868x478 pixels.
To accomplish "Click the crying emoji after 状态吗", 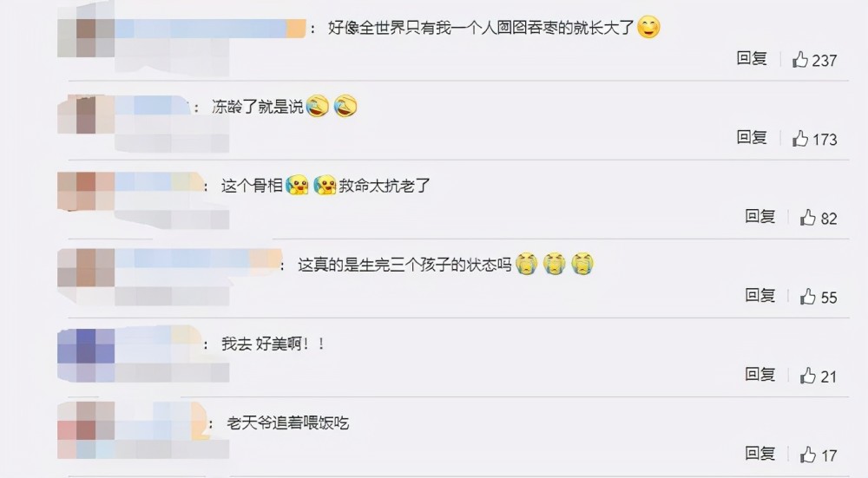I will pos(527,264).
